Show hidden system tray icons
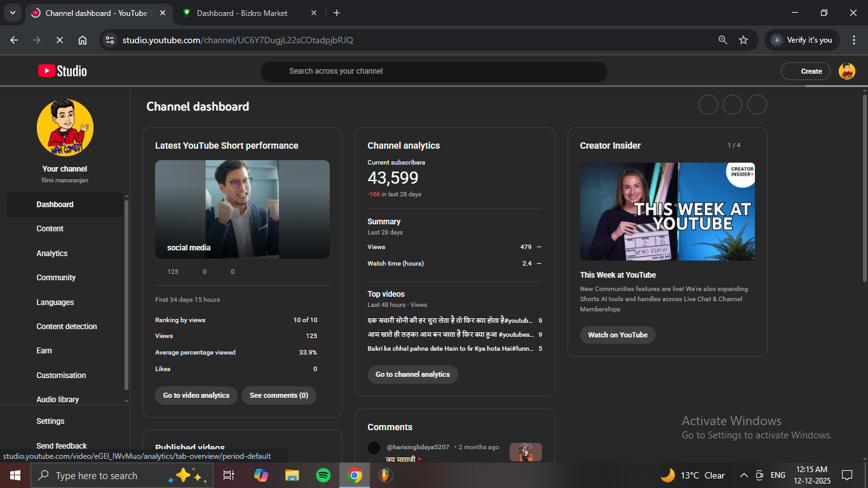 click(x=743, y=475)
